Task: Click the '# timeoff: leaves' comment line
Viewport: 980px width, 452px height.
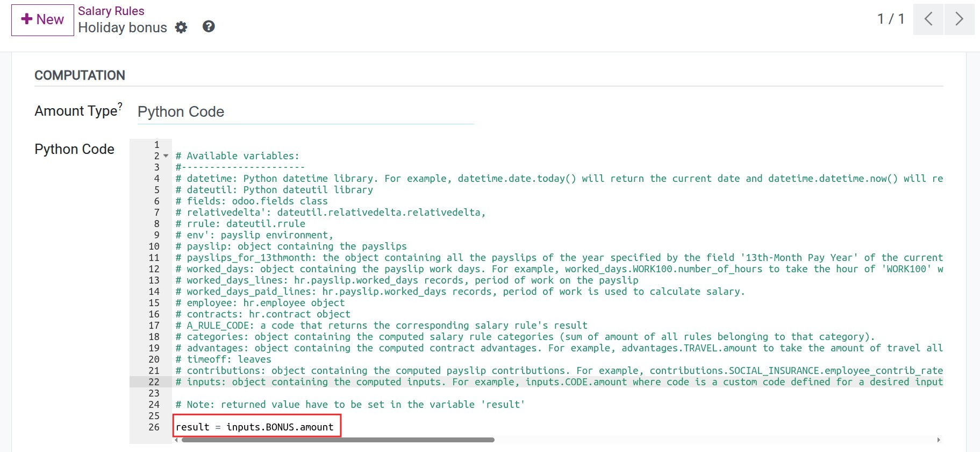Action: (223, 359)
